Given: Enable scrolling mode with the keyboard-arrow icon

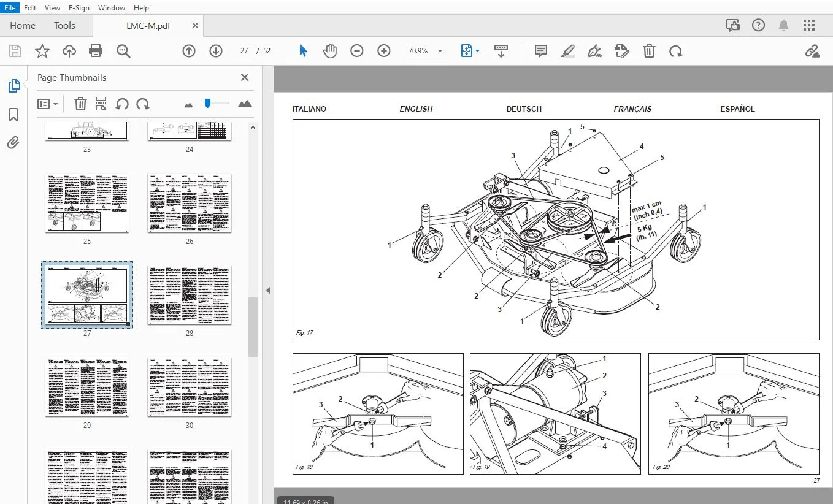Looking at the screenshot, I should pyautogui.click(x=501, y=51).
